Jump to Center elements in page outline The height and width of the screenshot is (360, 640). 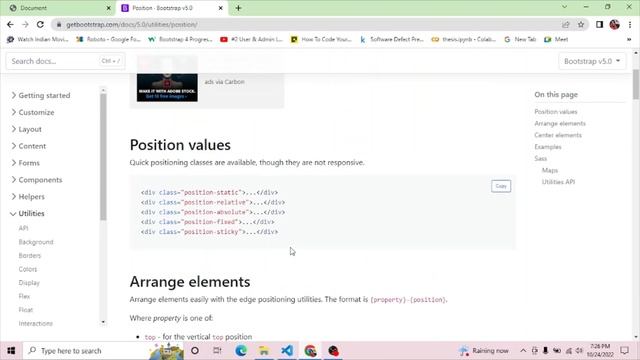[x=558, y=135]
